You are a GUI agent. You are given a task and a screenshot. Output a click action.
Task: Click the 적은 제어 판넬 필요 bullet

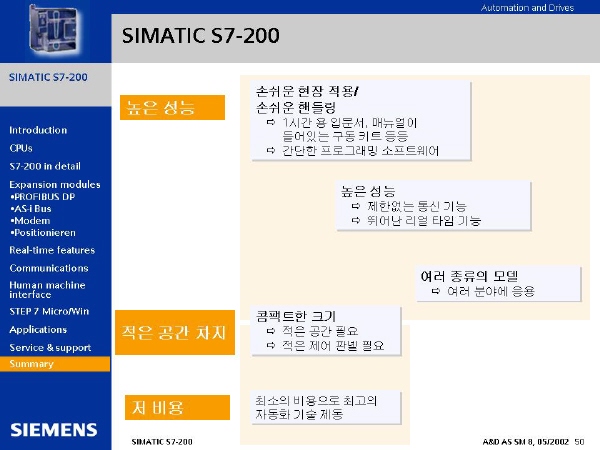(333, 346)
